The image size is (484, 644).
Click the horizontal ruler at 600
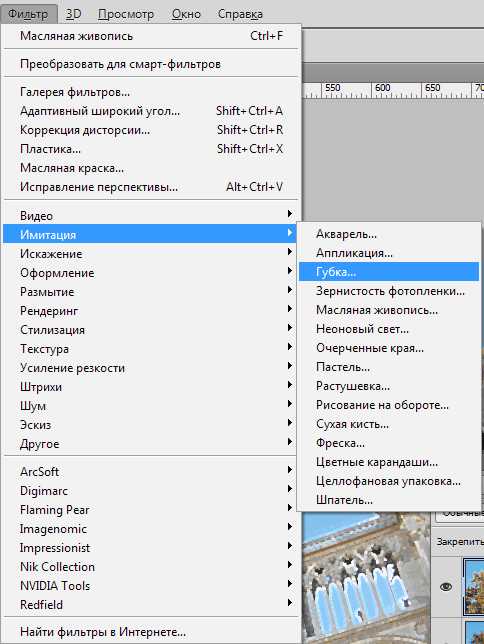(x=383, y=90)
